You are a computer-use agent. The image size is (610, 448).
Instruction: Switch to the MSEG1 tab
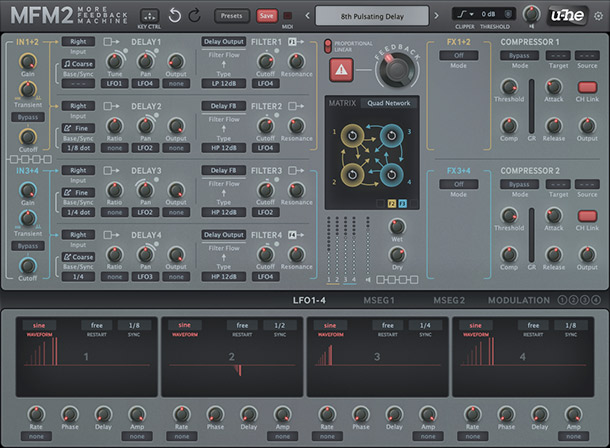(x=378, y=300)
